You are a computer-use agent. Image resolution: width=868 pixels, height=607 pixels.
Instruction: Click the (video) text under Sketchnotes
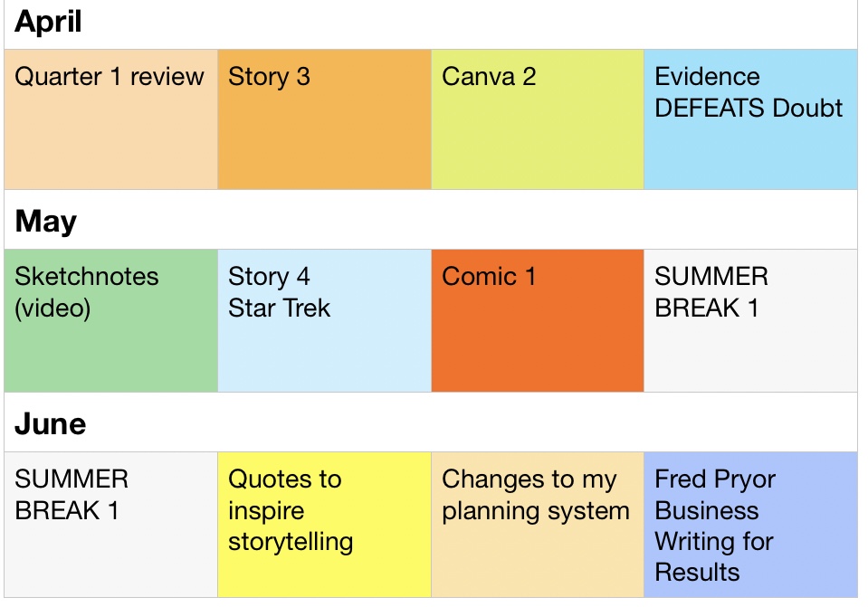click(52, 308)
